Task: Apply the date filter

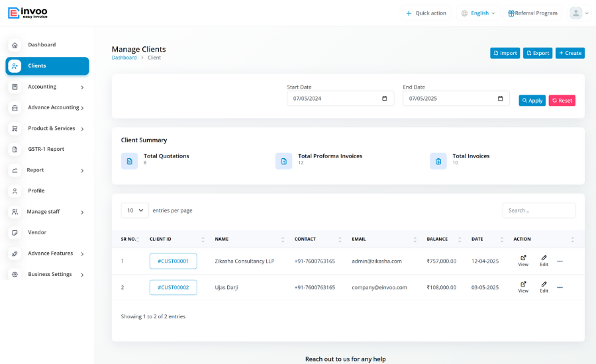Action: (532, 101)
